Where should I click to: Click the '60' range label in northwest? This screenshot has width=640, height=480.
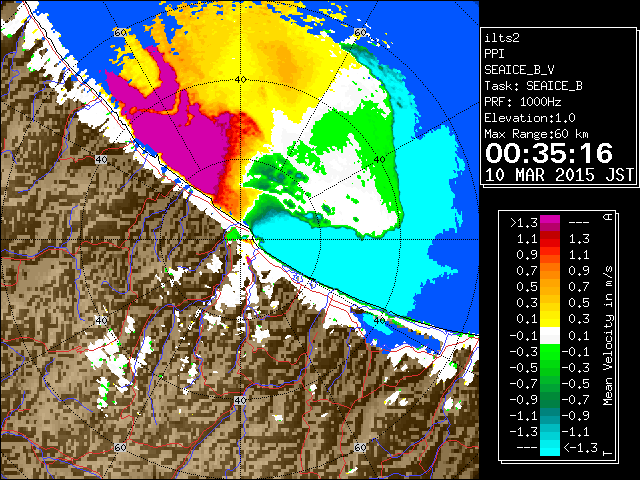[x=120, y=33]
